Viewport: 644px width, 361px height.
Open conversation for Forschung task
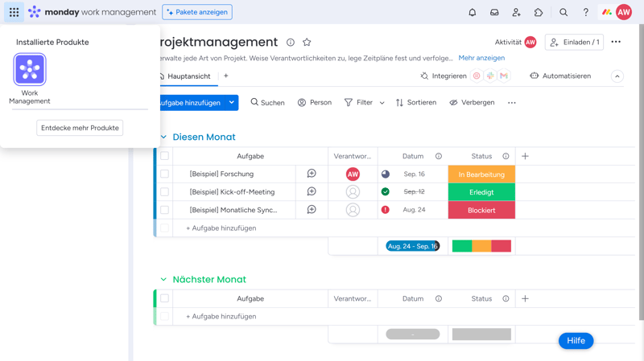pyautogui.click(x=312, y=174)
